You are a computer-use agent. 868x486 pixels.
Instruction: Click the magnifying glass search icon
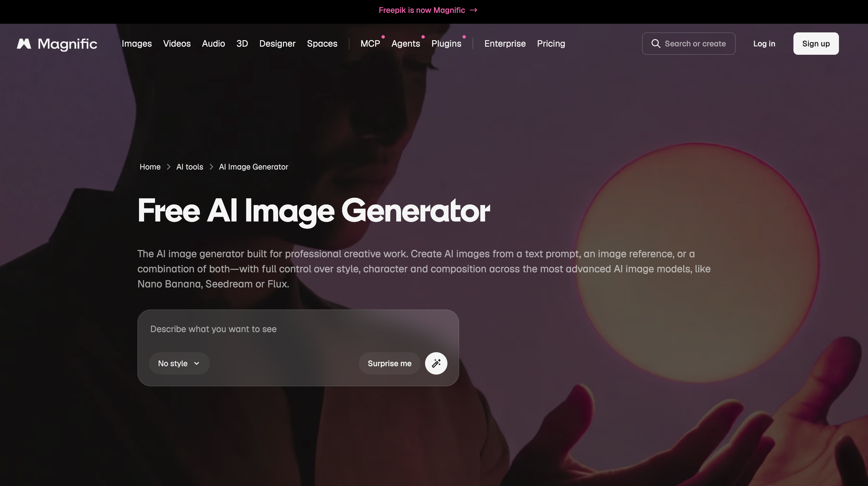(x=656, y=44)
